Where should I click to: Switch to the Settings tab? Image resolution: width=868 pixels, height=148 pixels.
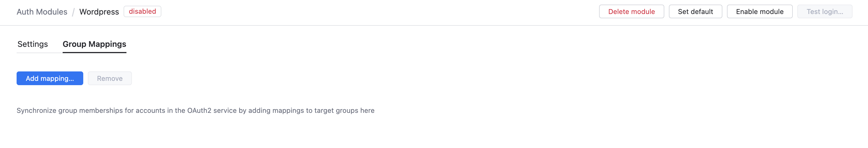point(33,44)
